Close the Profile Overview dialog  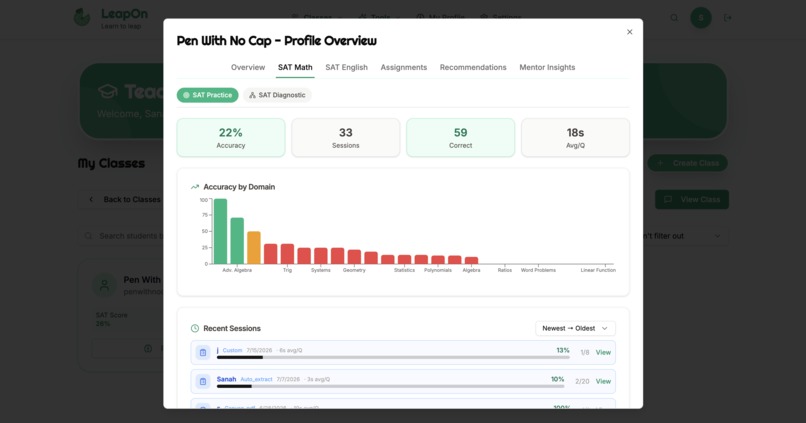point(629,32)
